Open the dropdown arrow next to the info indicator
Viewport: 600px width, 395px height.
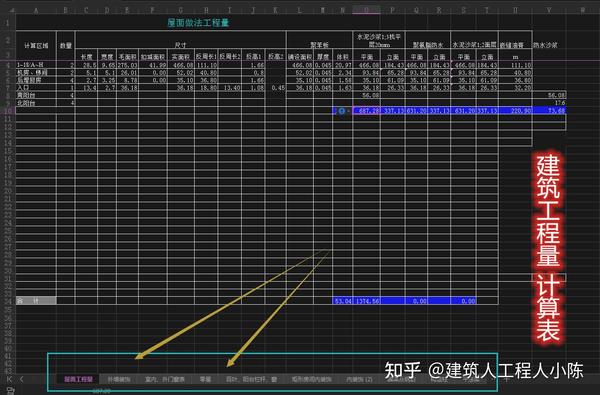click(x=348, y=111)
